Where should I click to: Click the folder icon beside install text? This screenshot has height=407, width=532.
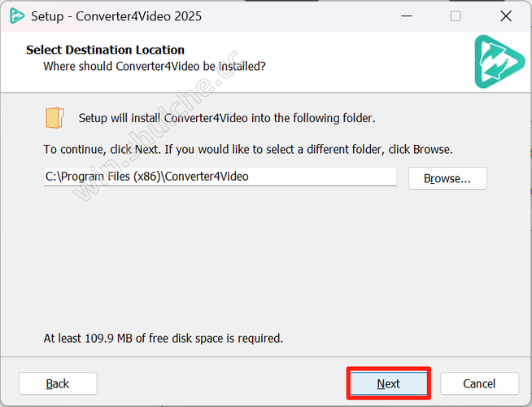click(55, 118)
